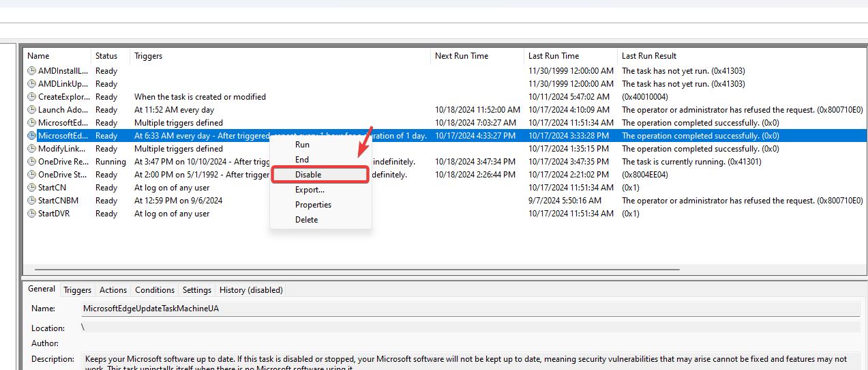Open Properties from the context menu
The height and width of the screenshot is (370, 868).
click(320, 205)
